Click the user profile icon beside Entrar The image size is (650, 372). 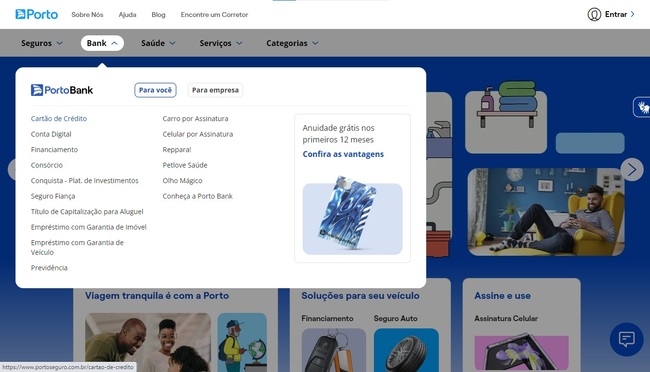[x=594, y=15]
